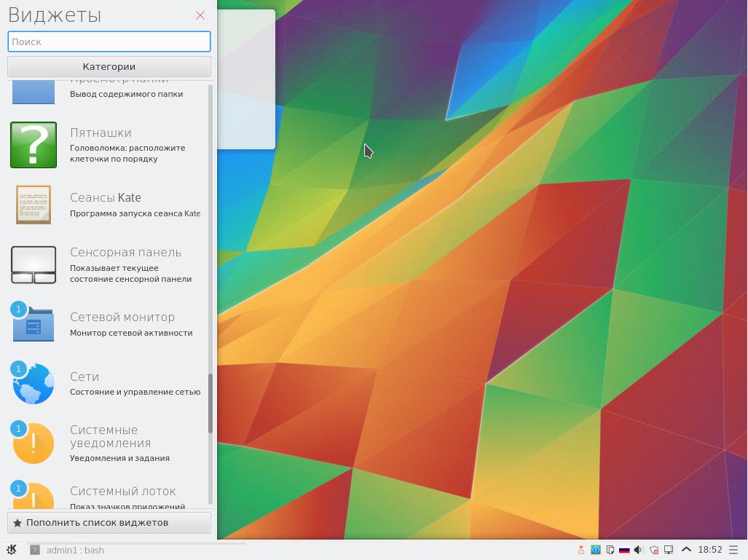
Task: Expand hidden system tray icons arrow
Action: click(x=686, y=550)
